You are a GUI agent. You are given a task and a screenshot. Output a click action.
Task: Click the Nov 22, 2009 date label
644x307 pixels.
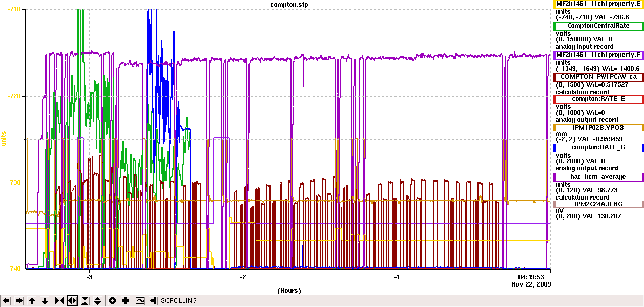point(531,283)
